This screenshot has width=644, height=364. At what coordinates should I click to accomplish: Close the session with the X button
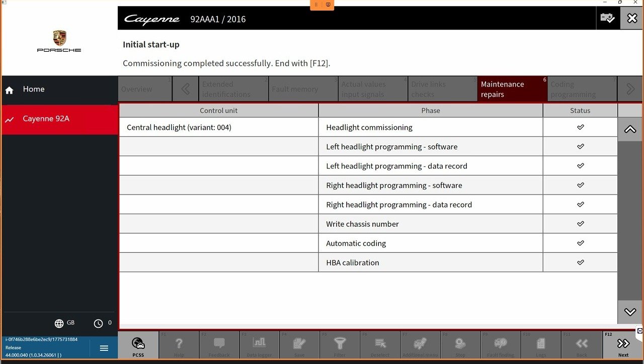[632, 19]
